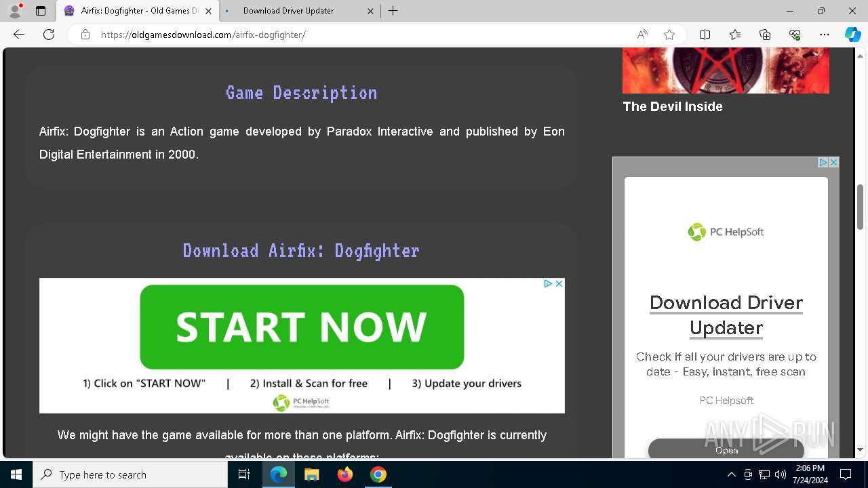Open the browser profile avatar
Image resolution: width=868 pixels, height=488 pixels.
pyautogui.click(x=15, y=11)
